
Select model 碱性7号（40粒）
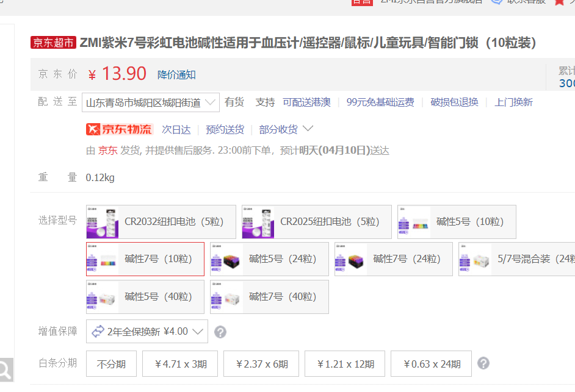(270, 297)
